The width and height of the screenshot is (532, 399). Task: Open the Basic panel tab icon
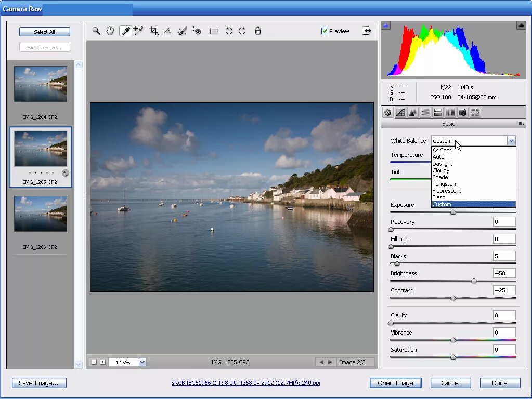[388, 113]
